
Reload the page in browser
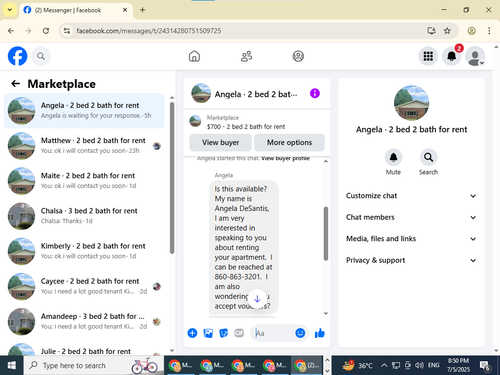46,31
